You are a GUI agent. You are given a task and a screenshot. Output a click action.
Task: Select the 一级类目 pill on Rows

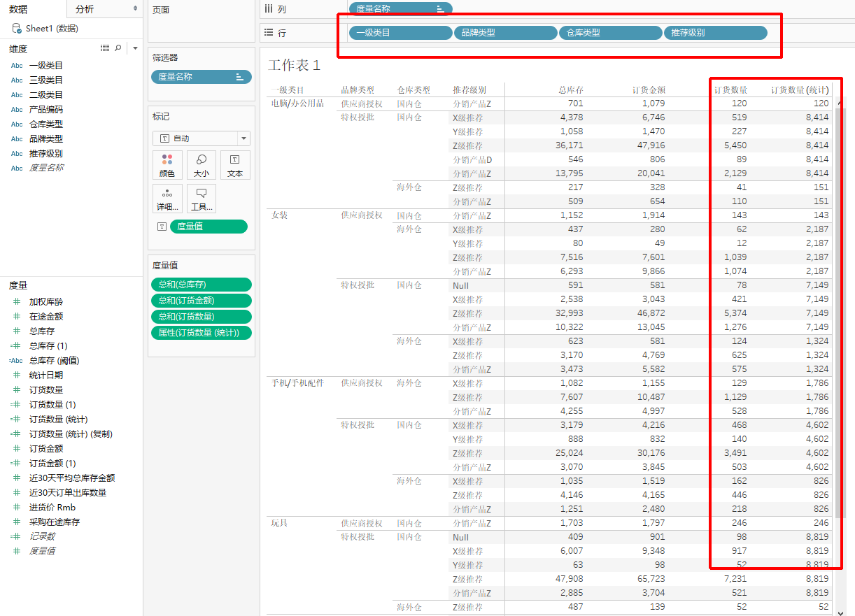[x=401, y=32]
